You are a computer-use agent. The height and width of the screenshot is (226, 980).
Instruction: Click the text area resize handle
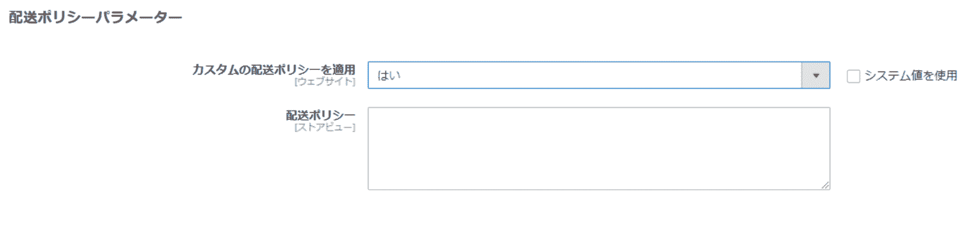pyautogui.click(x=825, y=185)
